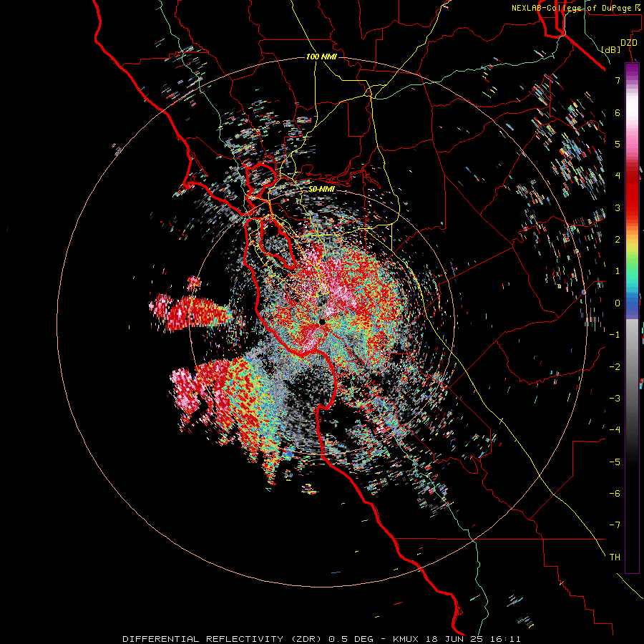
Task: Click the "-4" value on color scale
Action: pyautogui.click(x=615, y=429)
